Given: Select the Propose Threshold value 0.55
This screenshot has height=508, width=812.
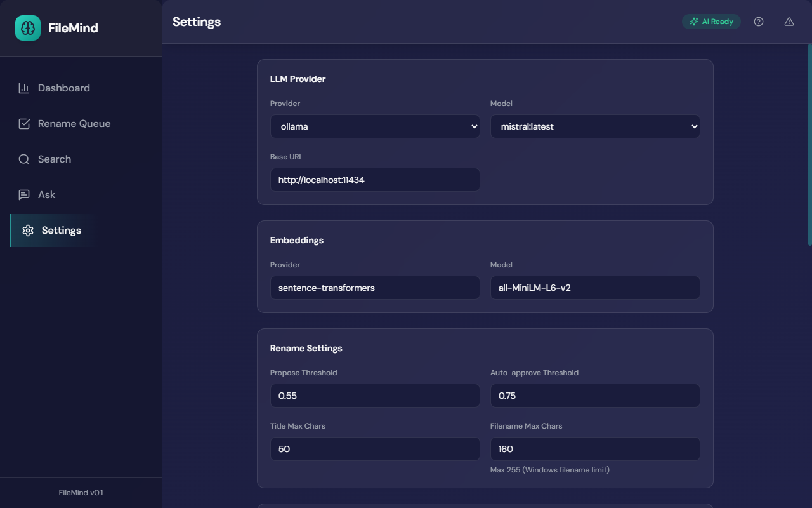Looking at the screenshot, I should [375, 396].
